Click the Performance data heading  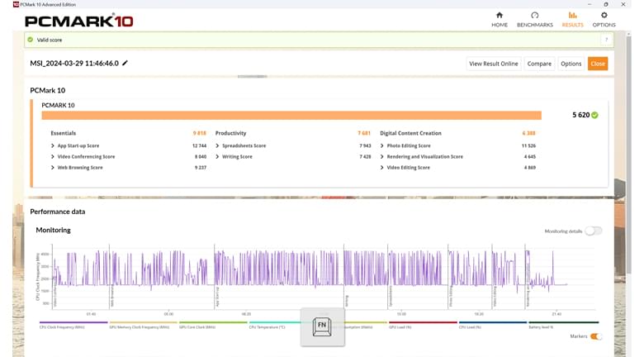pos(58,212)
